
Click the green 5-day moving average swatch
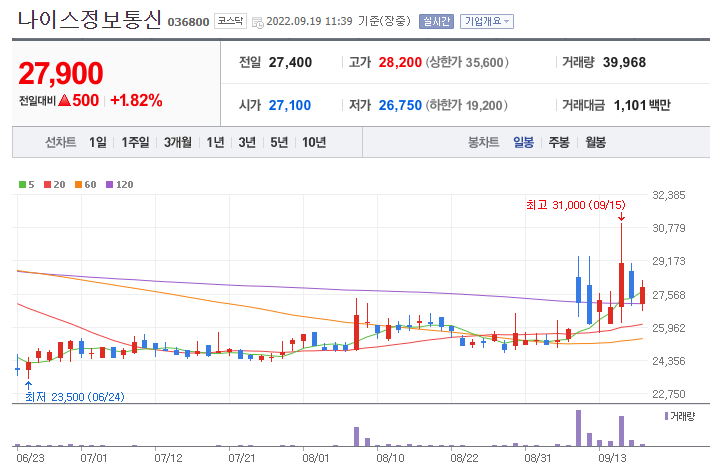click(22, 184)
